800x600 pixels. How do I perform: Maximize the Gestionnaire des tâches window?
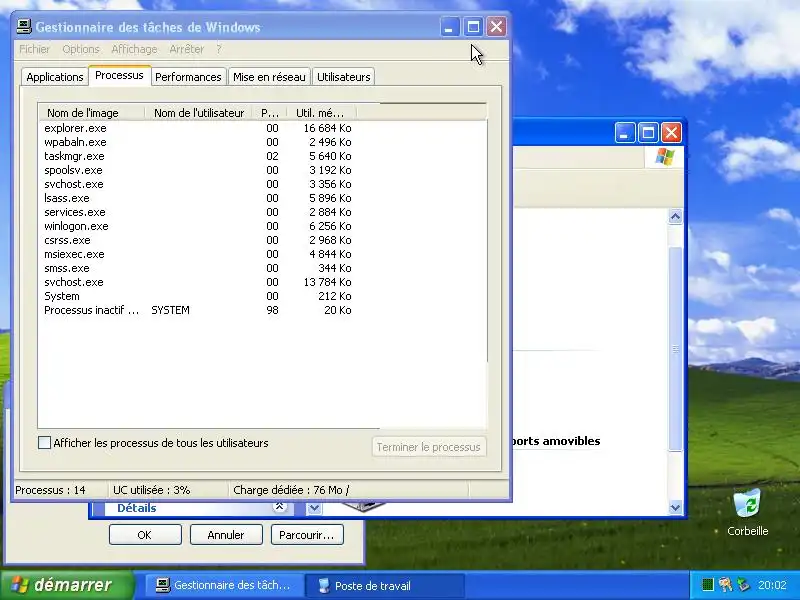point(473,27)
